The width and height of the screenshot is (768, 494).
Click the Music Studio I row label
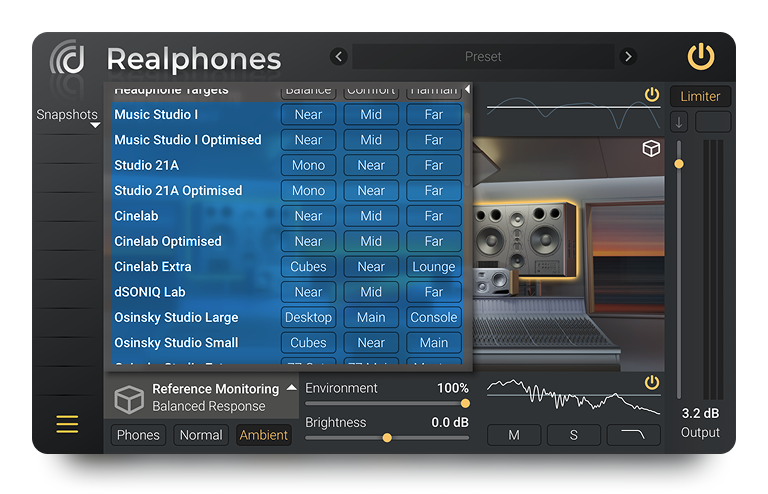point(156,115)
